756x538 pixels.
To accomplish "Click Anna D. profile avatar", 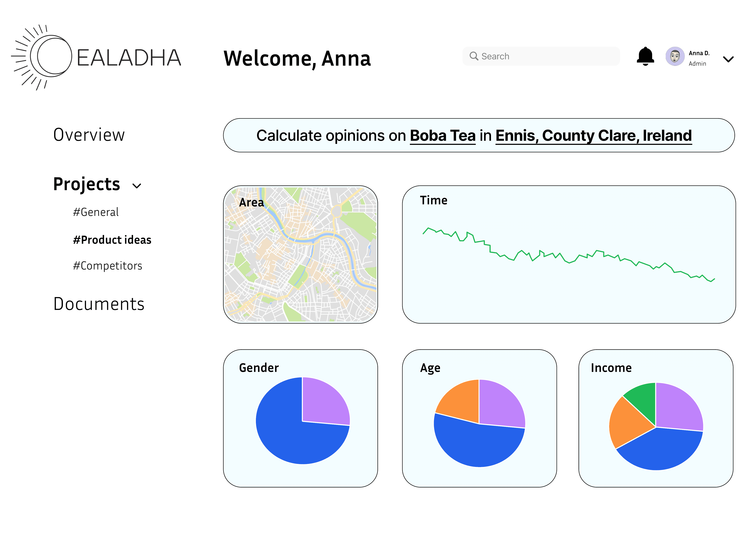I will [x=675, y=56].
